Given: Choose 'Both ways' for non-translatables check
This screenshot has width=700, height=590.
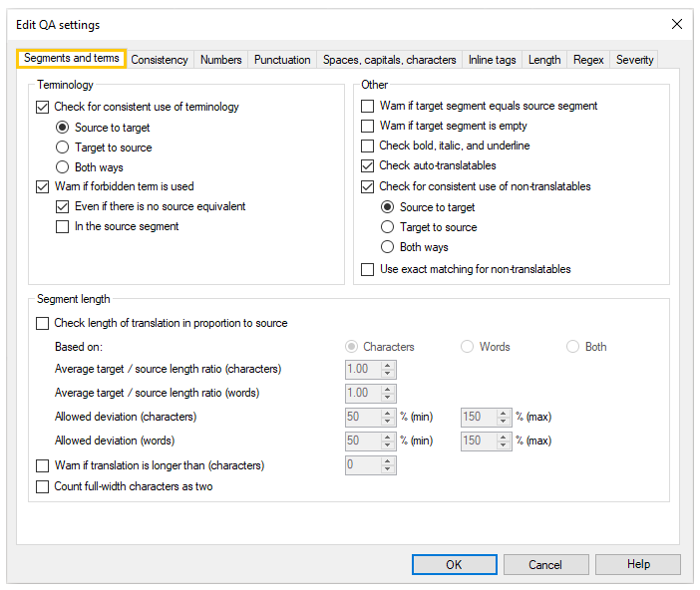Looking at the screenshot, I should [388, 247].
